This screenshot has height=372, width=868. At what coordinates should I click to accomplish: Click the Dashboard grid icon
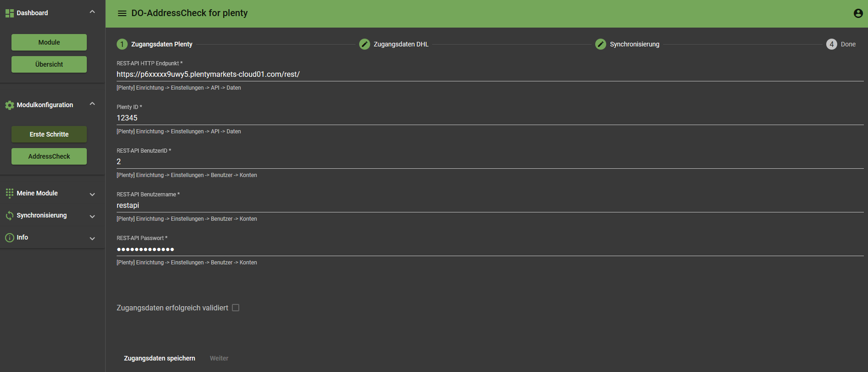pyautogui.click(x=9, y=13)
